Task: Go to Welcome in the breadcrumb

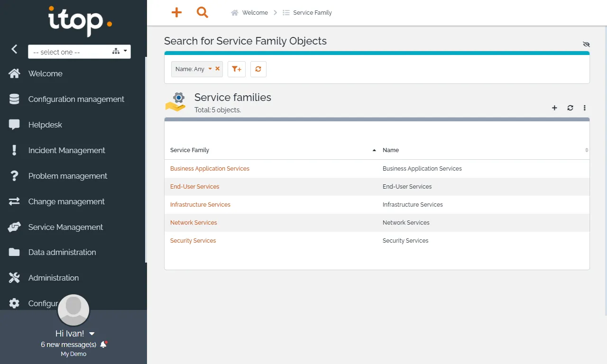Action: [x=255, y=13]
